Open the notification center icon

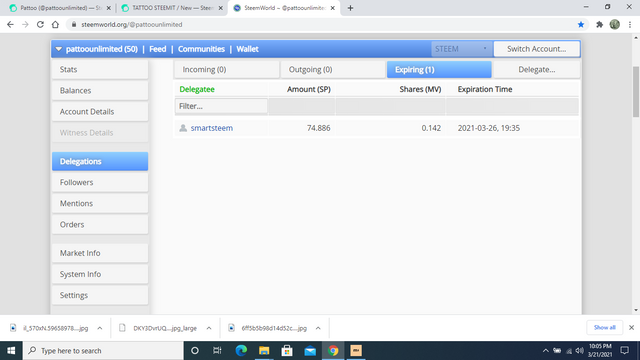pyautogui.click(x=624, y=351)
